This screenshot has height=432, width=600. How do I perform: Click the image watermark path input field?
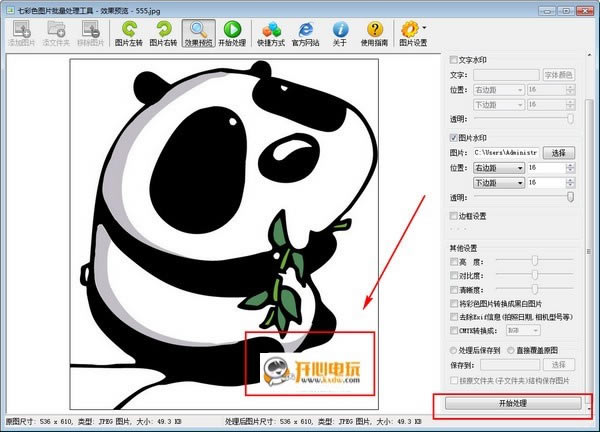(506, 153)
